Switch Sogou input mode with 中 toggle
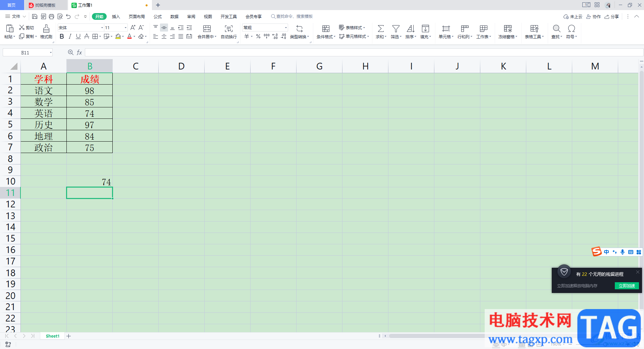The height and width of the screenshot is (349, 644). (x=606, y=252)
